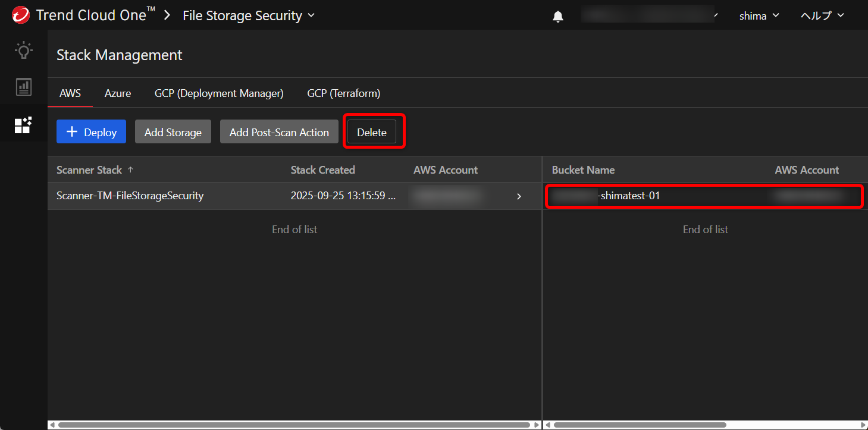Open the notifications bell
Screen dimensions: 868x430
click(x=558, y=17)
